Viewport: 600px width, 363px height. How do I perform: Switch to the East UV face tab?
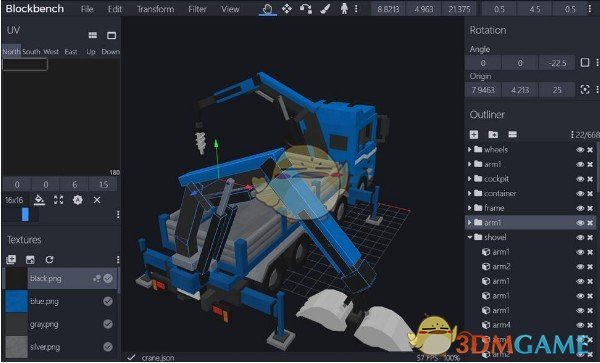71,52
